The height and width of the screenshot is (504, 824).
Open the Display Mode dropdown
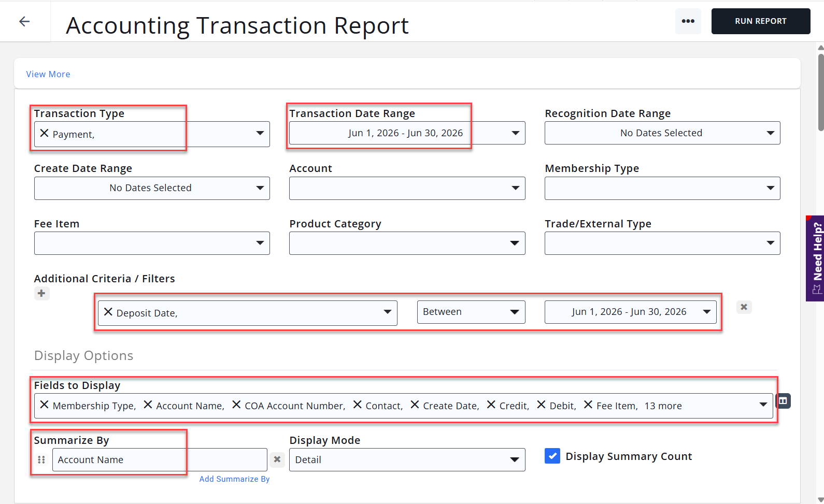(x=407, y=460)
